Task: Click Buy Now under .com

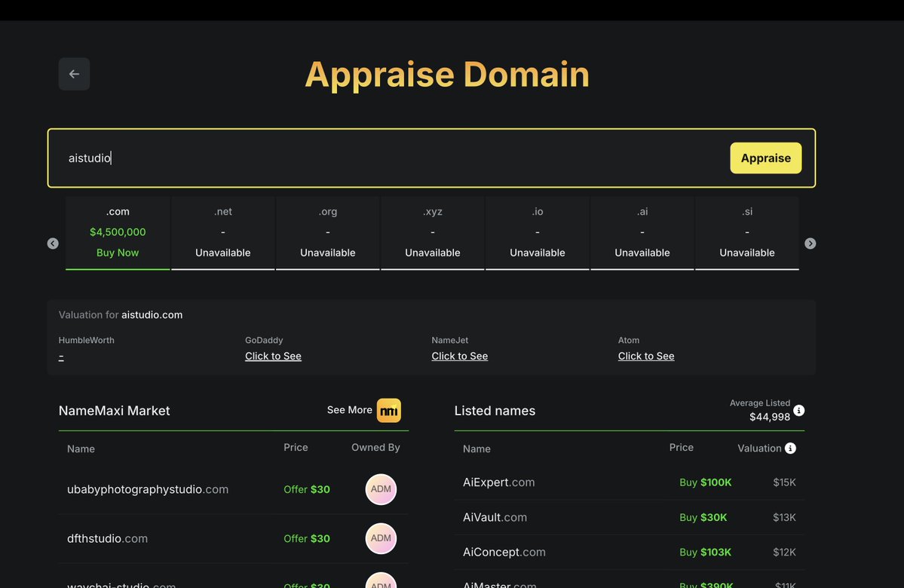Action: [118, 253]
